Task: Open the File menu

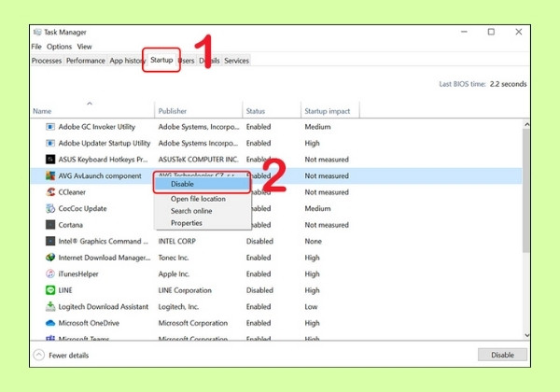Action: tap(36, 47)
